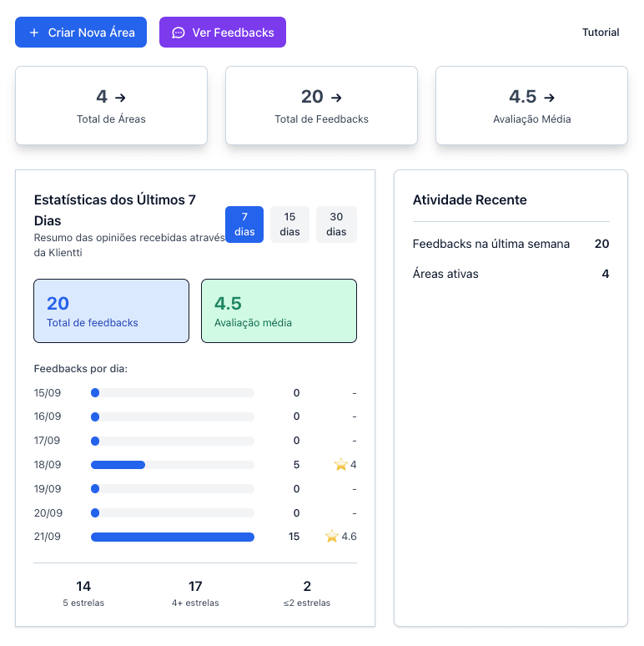Click the Estatísticas dos Últimos 7 Dias heading
This screenshot has height=646, width=644.
point(115,210)
